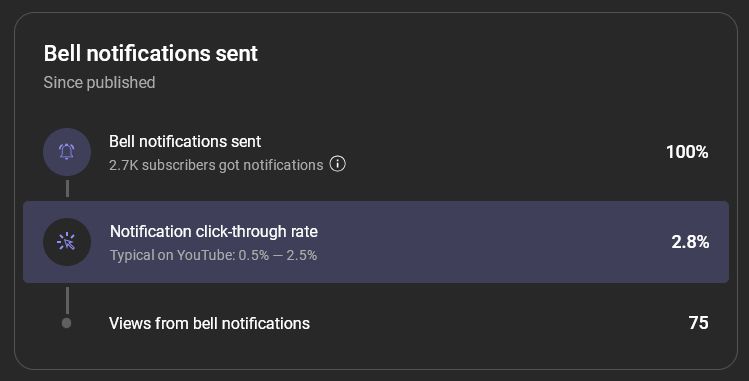
Task: Click 2.7K subscribers got notifications text
Action: click(x=216, y=165)
